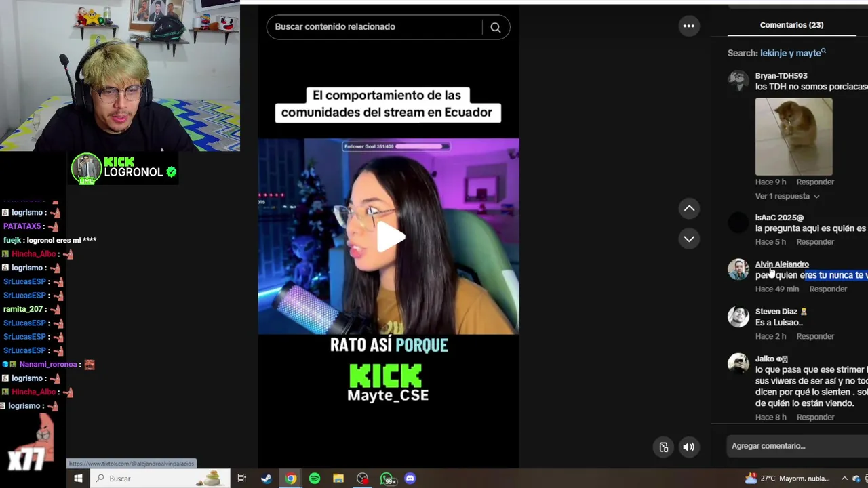Image resolution: width=868 pixels, height=488 pixels.
Task: Go to previous video with up arrow
Action: [689, 208]
